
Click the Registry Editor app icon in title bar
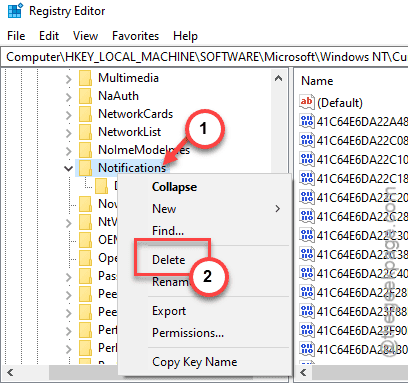click(15, 11)
